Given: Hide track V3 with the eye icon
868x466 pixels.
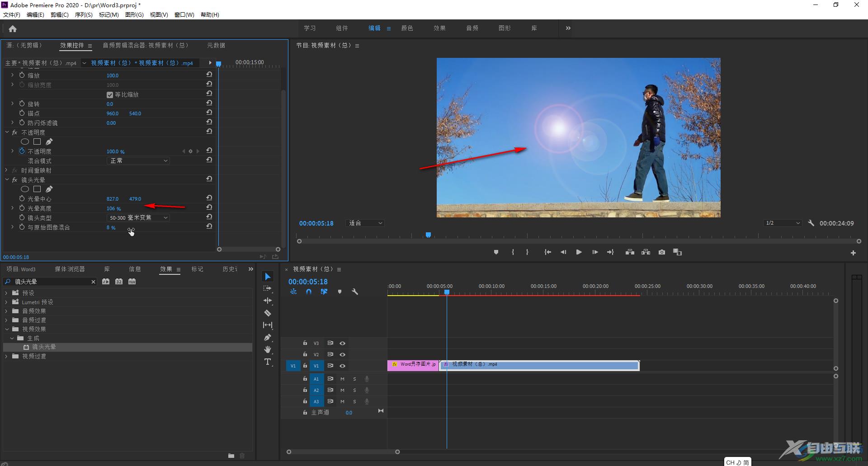Looking at the screenshot, I should [x=343, y=344].
